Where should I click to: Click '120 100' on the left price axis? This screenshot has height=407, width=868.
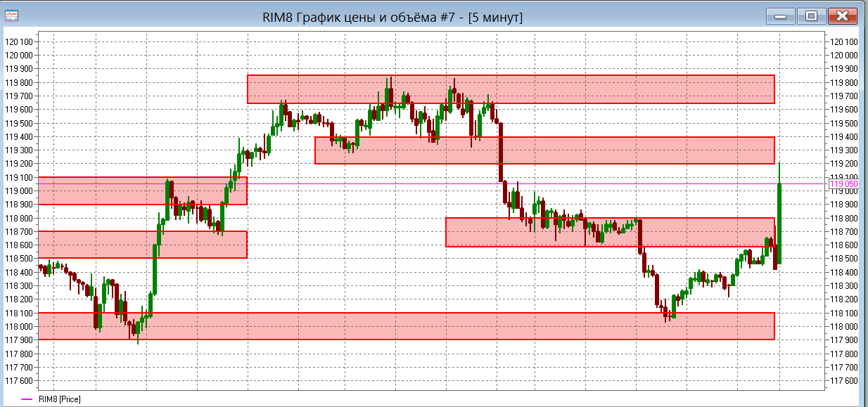20,42
